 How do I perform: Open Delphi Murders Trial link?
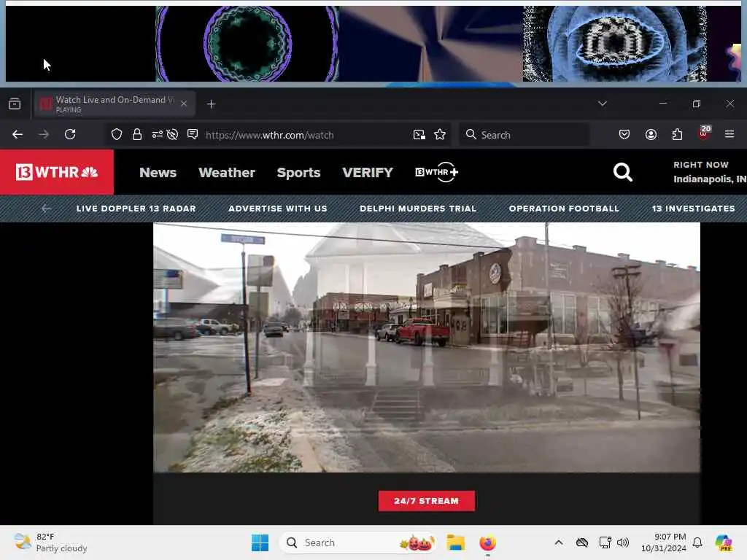coord(418,209)
